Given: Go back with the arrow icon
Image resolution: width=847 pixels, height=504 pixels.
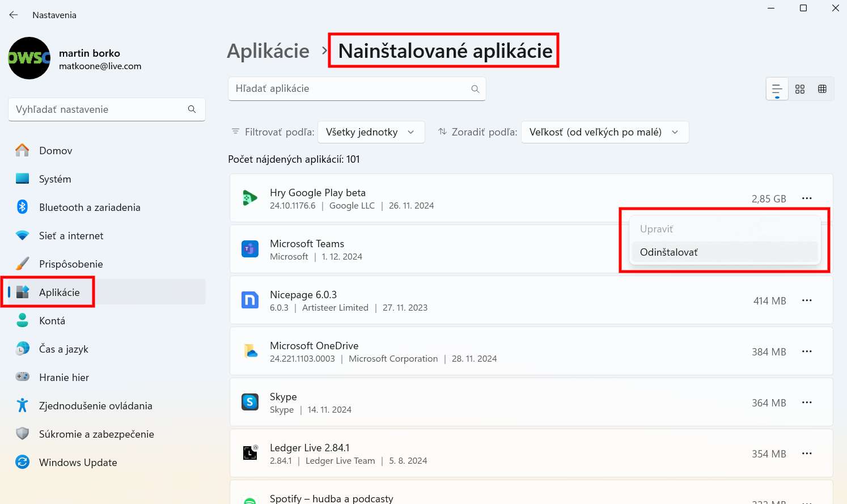Looking at the screenshot, I should [14, 15].
